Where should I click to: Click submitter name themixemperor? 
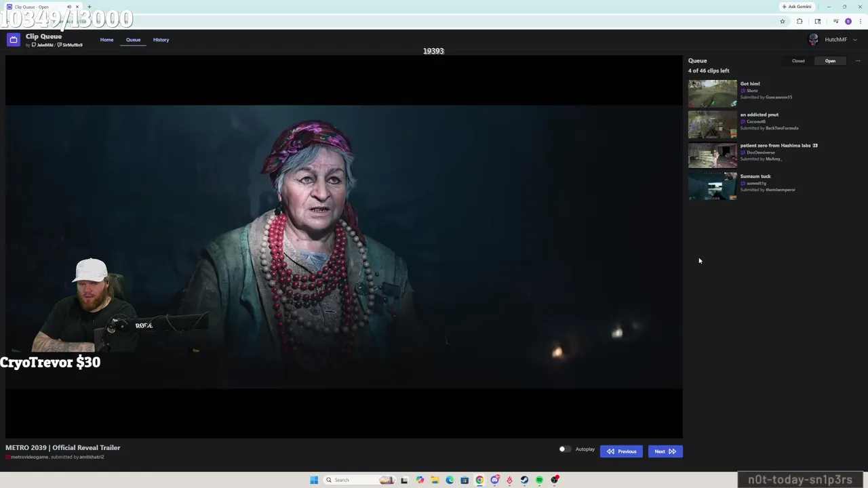781,190
